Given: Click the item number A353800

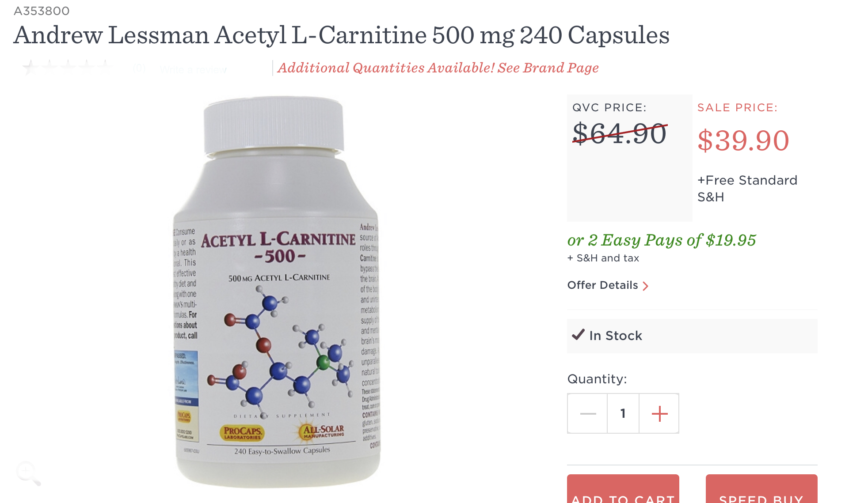Looking at the screenshot, I should 42,11.
